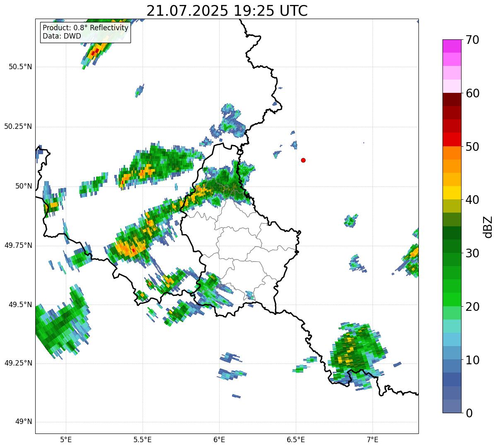Viewport: 498px width, 448px height.
Task: Click the '49.5°N' latitude label
Action: (x=20, y=305)
